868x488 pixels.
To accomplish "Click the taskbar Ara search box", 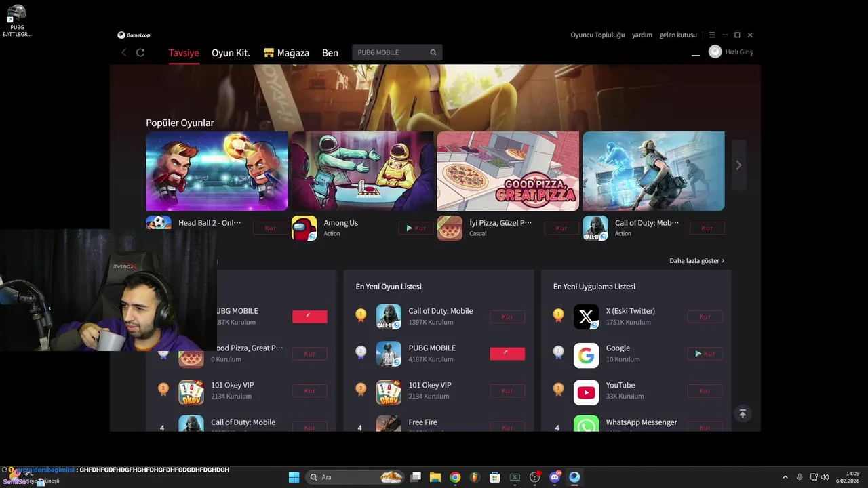I will [x=356, y=477].
